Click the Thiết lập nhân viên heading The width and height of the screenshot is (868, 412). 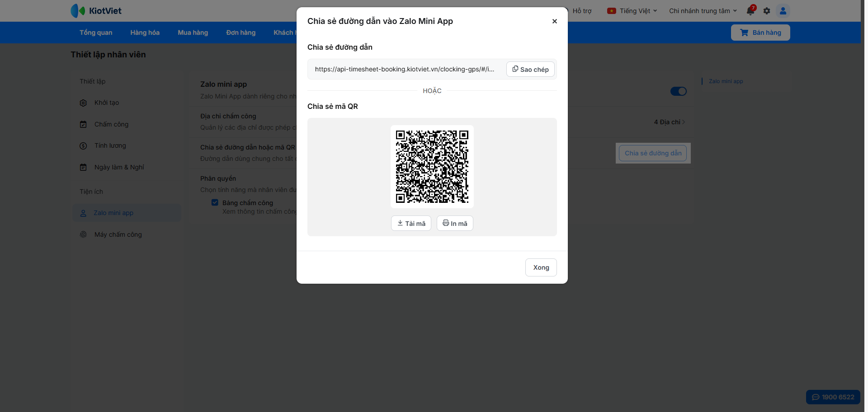pyautogui.click(x=108, y=55)
